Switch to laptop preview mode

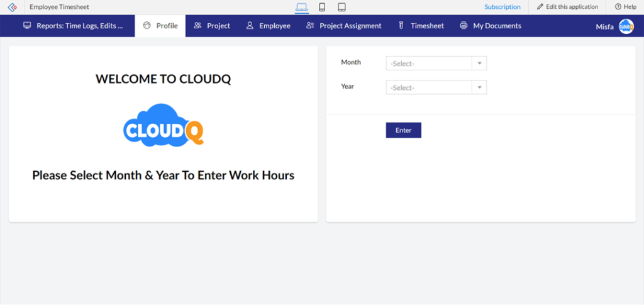[302, 7]
